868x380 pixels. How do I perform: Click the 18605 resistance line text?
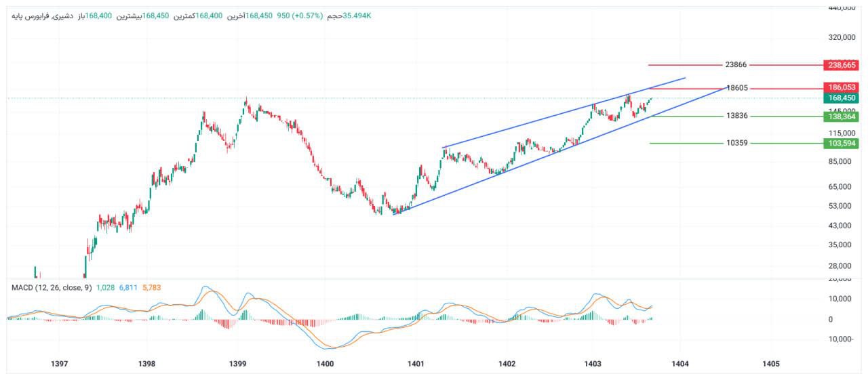point(736,88)
